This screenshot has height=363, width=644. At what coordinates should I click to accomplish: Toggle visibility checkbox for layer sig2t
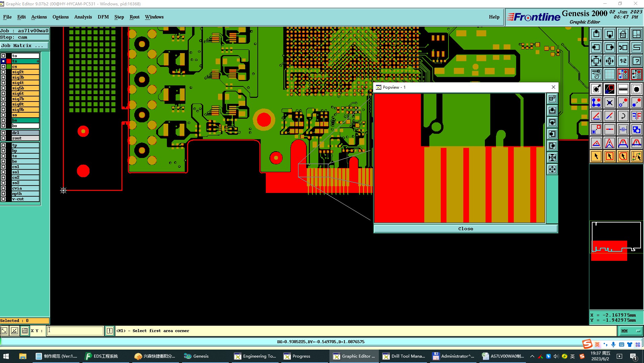[x=3, y=72]
